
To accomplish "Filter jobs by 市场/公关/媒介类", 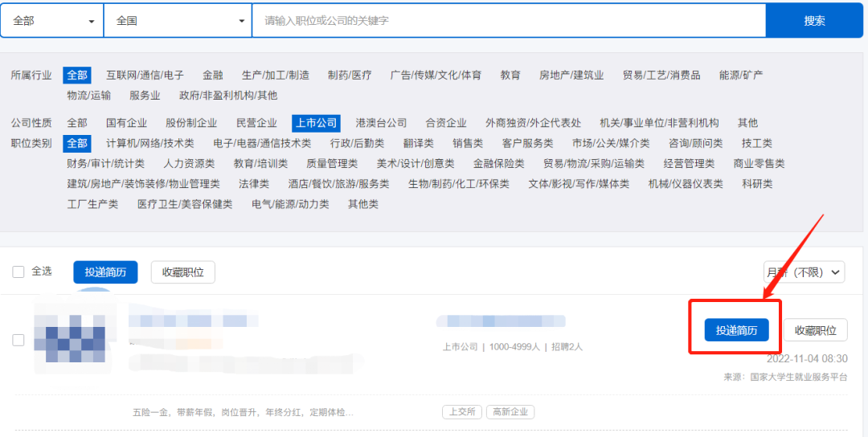I will point(611,143).
